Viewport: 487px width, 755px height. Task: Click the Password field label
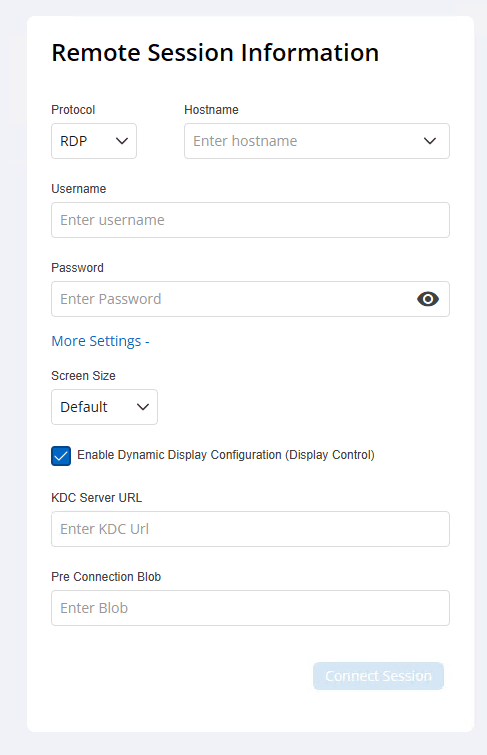coord(78,268)
